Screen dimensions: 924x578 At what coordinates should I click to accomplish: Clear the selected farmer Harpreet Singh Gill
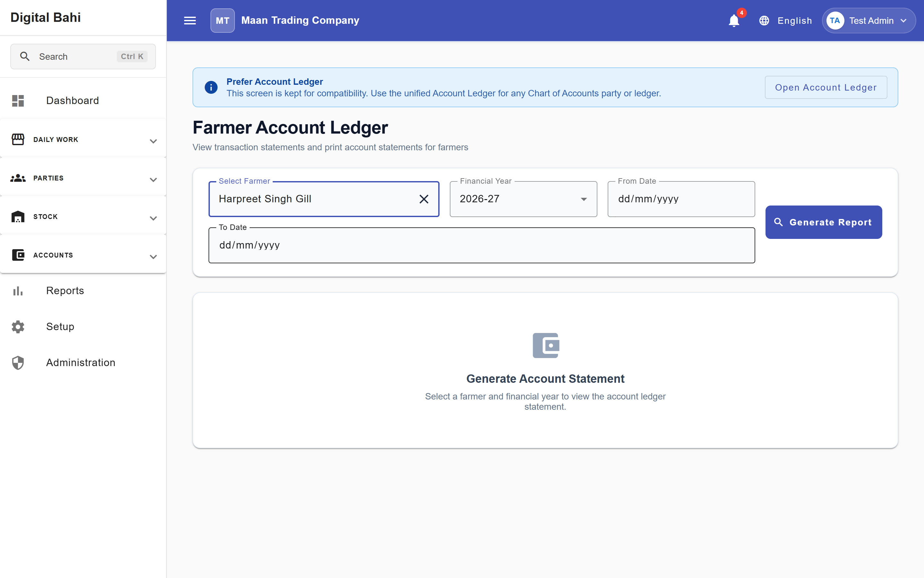pyautogui.click(x=424, y=199)
